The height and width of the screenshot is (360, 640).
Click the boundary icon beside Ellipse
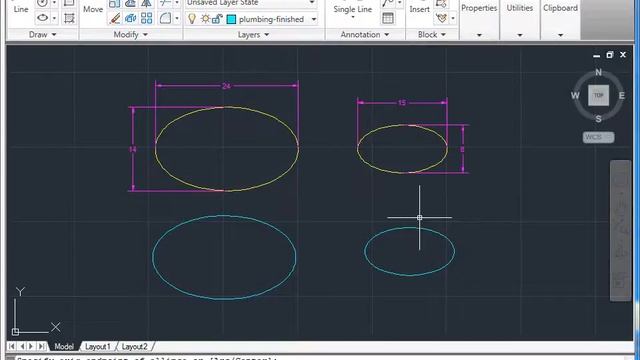pos(69,18)
